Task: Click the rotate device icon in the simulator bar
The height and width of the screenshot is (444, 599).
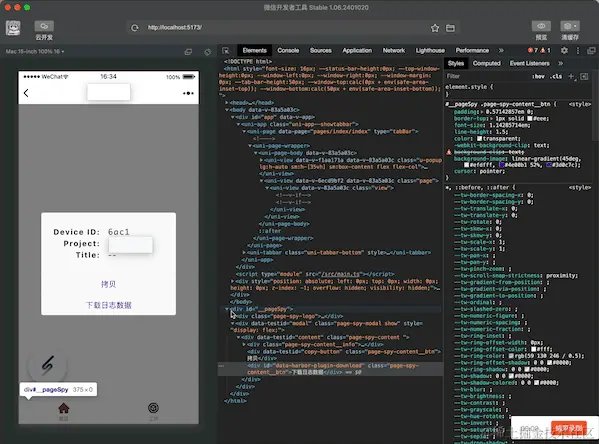Action: point(207,52)
